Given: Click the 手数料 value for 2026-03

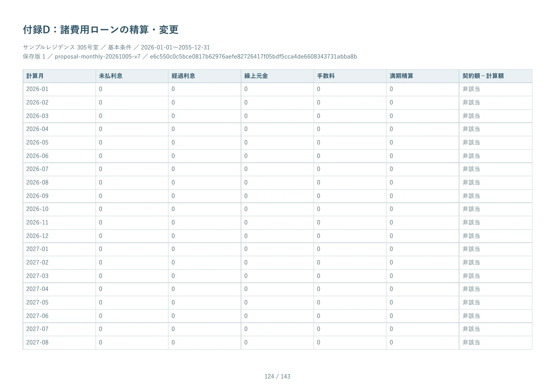Looking at the screenshot, I should 350,116.
